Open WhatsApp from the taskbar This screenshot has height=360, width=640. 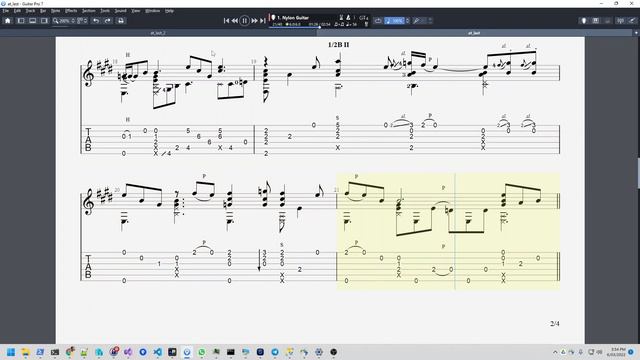pyautogui.click(x=202, y=352)
